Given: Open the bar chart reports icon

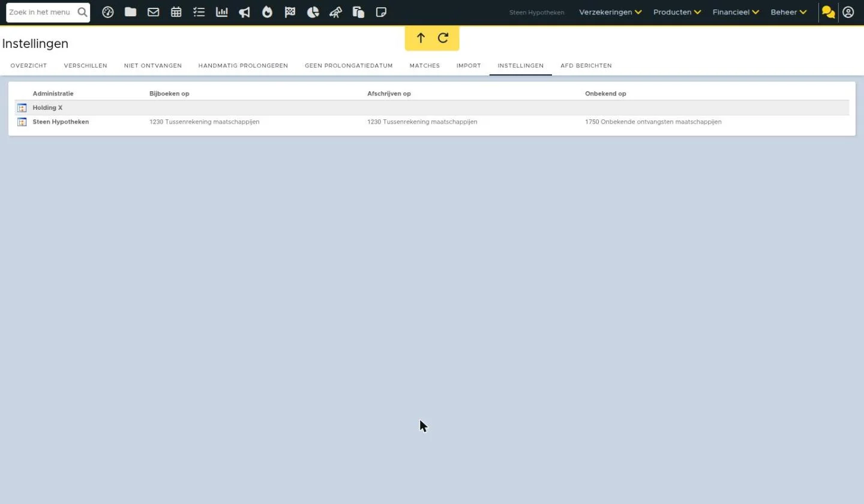Looking at the screenshot, I should point(222,12).
